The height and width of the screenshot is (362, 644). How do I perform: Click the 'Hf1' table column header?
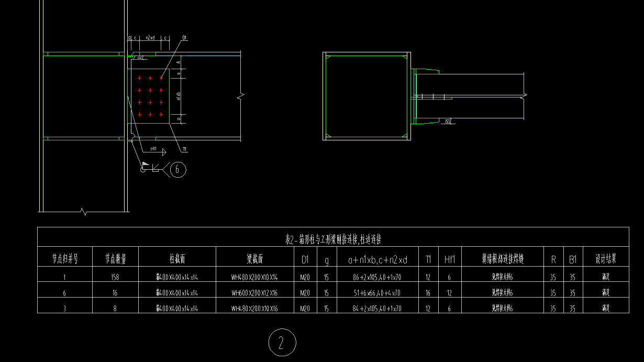(x=449, y=259)
